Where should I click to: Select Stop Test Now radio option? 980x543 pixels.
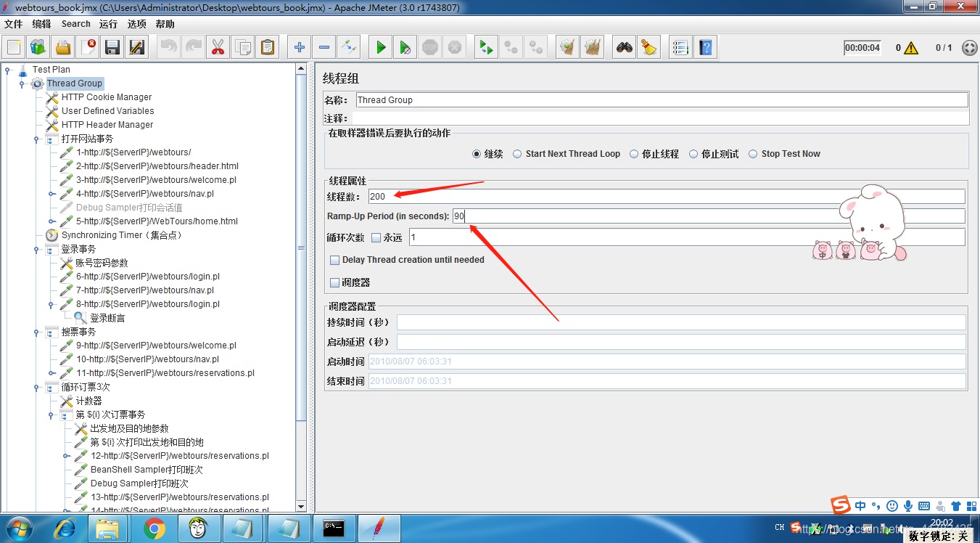[753, 154]
